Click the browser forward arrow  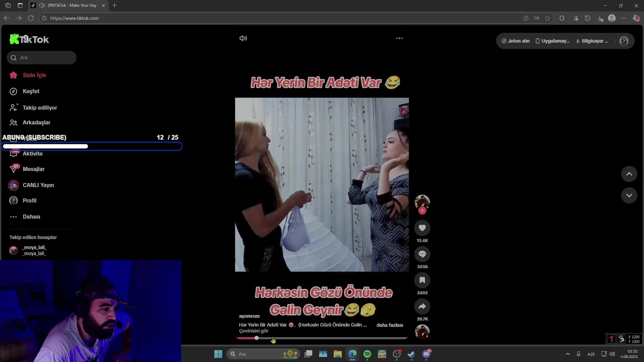tap(19, 18)
